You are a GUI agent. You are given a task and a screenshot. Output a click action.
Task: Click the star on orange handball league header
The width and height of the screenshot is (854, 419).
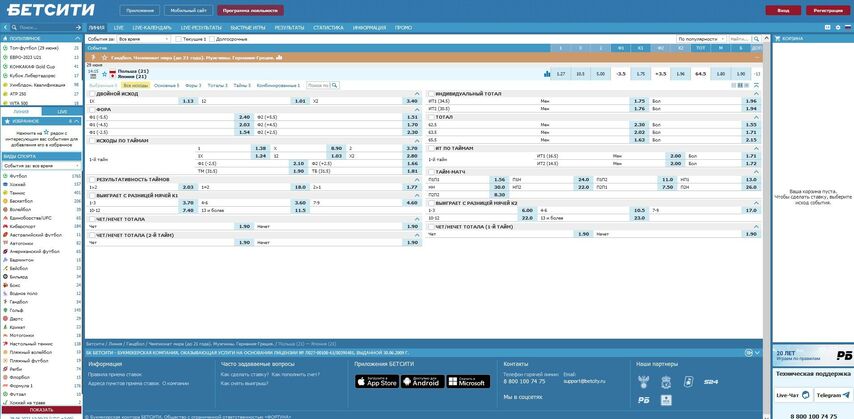point(104,57)
